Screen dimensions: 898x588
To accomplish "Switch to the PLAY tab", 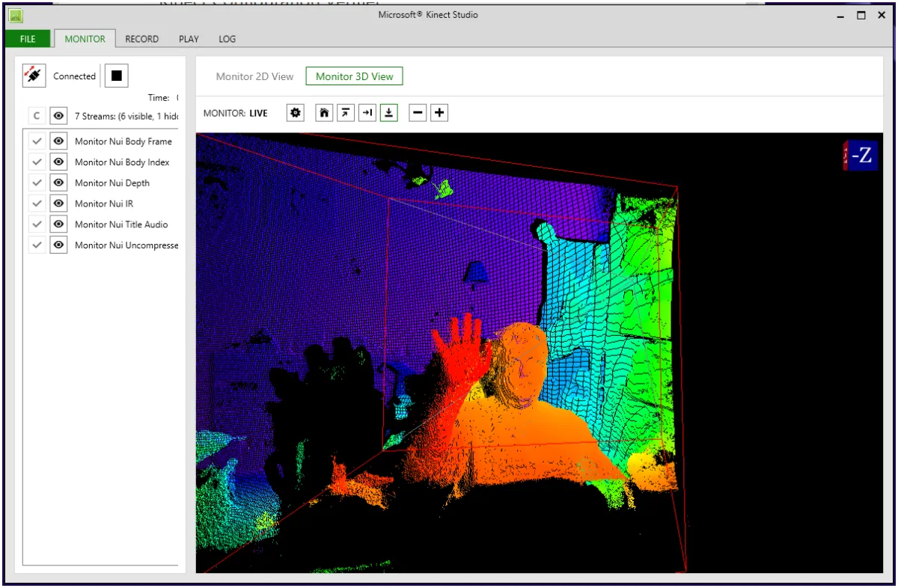I will (189, 39).
